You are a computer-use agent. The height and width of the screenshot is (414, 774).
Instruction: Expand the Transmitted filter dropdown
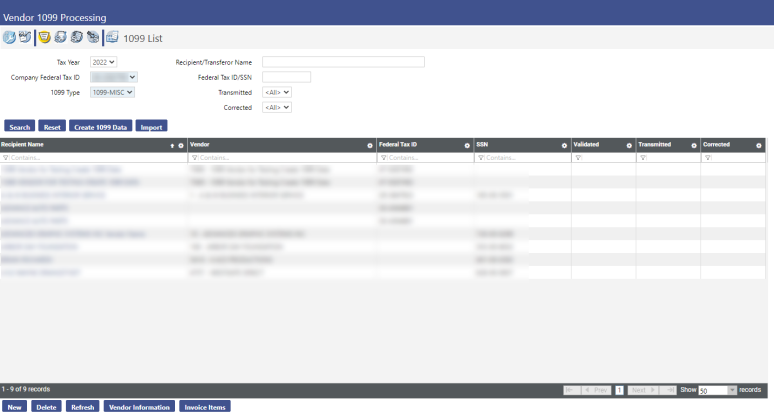tap(276, 92)
